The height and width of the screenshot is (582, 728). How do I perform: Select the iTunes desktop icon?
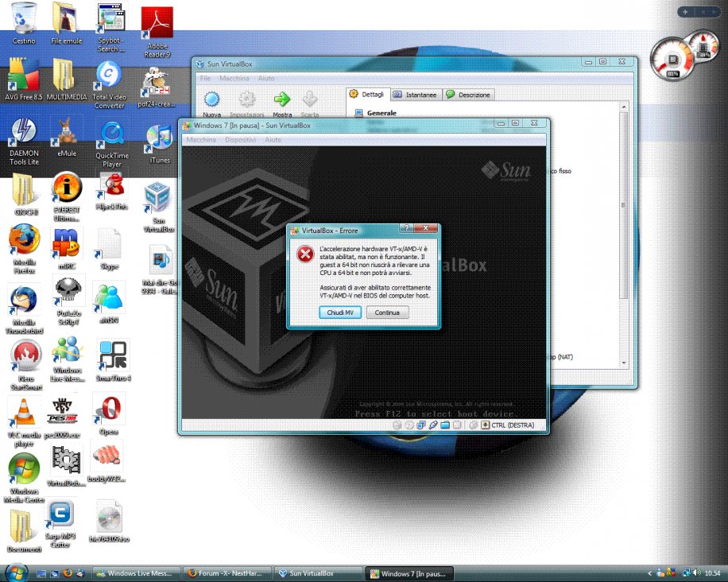pos(160,144)
